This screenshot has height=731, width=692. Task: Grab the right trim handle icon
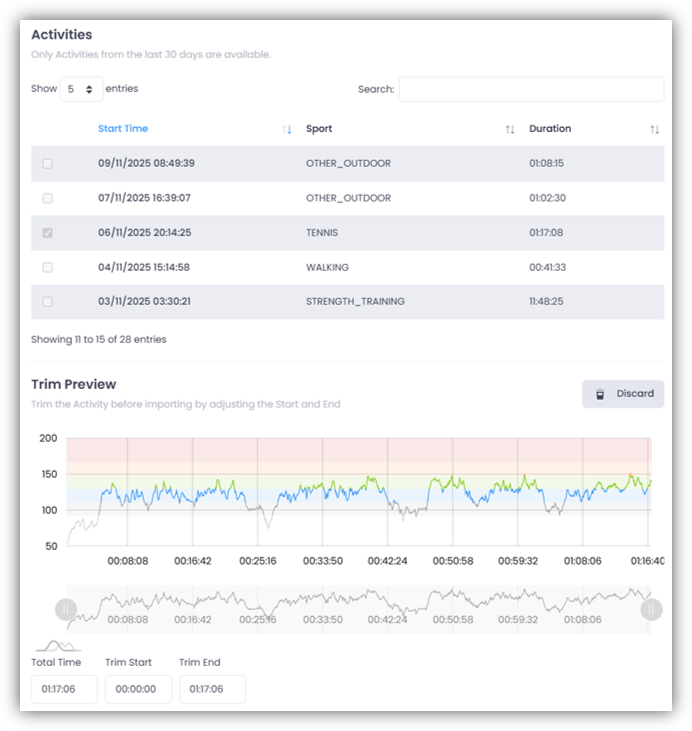651,608
